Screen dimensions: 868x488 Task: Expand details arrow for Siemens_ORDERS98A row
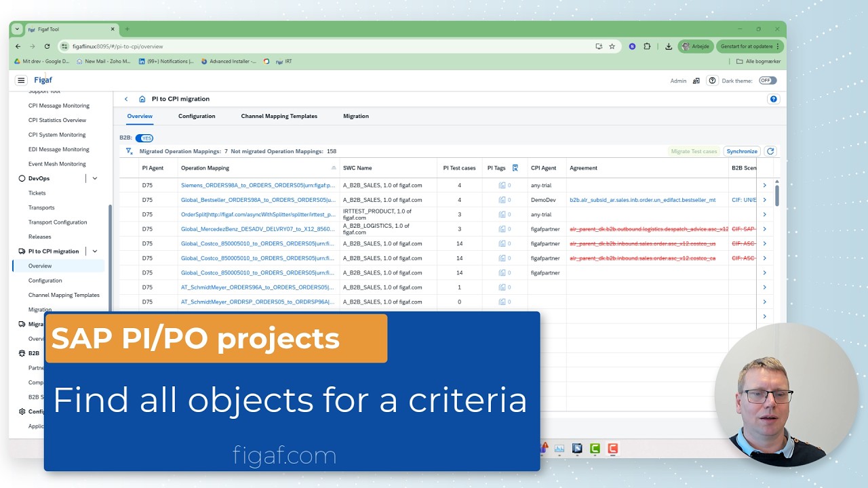coord(764,185)
